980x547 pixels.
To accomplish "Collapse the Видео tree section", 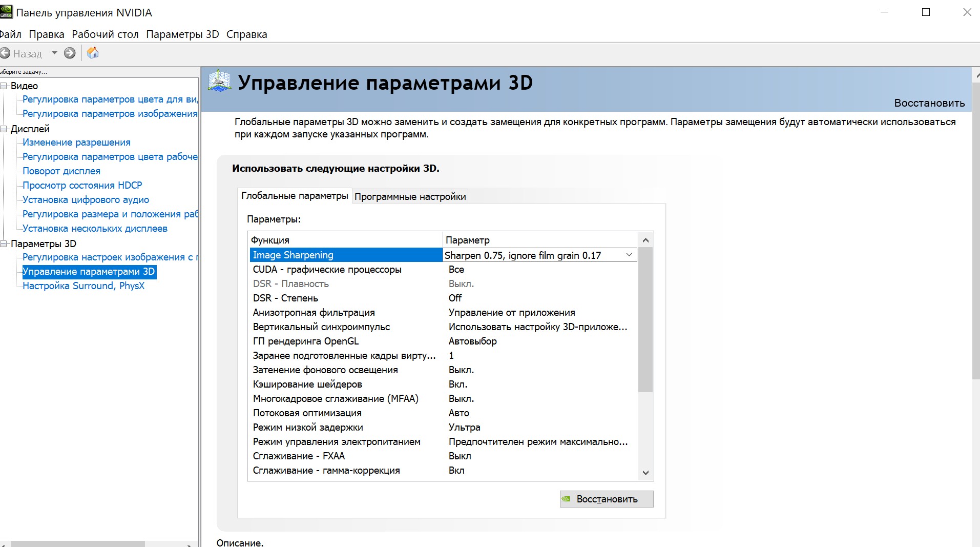I will [x=4, y=86].
